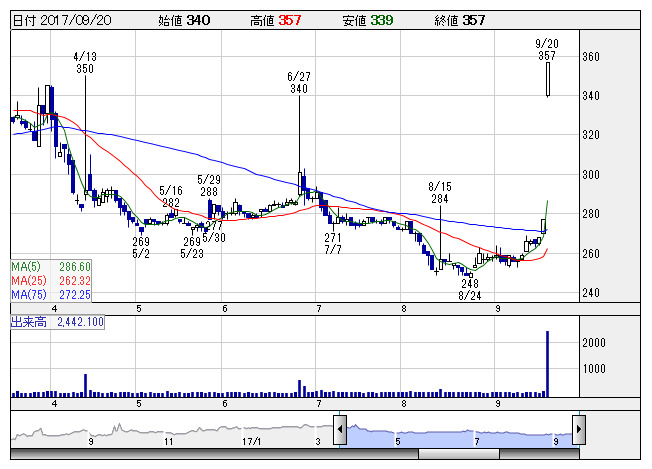Screen dimensions: 652x469
Task: Click the horizontal scrollbar thumb at the bottom
Action: [459, 454]
